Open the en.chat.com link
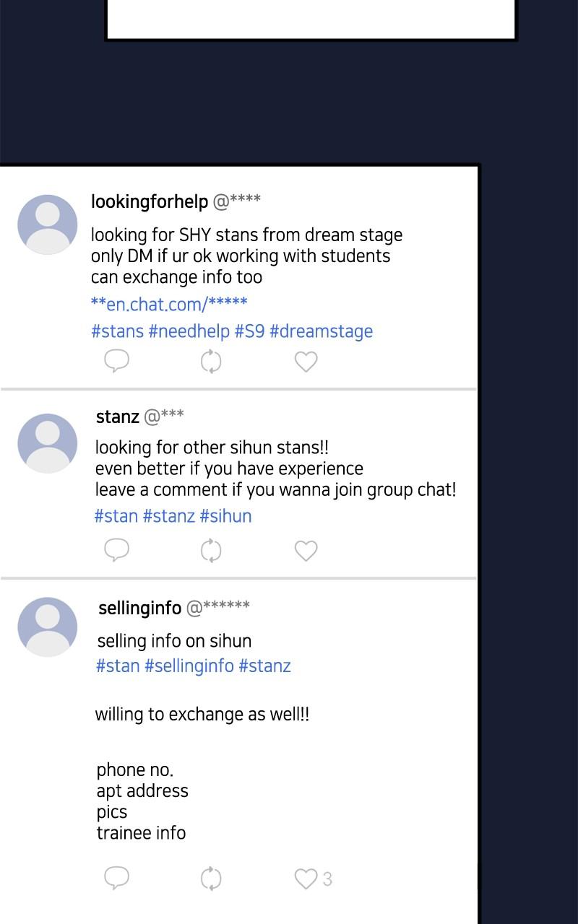Image resolution: width=578 pixels, height=924 pixels. pyautogui.click(x=169, y=304)
